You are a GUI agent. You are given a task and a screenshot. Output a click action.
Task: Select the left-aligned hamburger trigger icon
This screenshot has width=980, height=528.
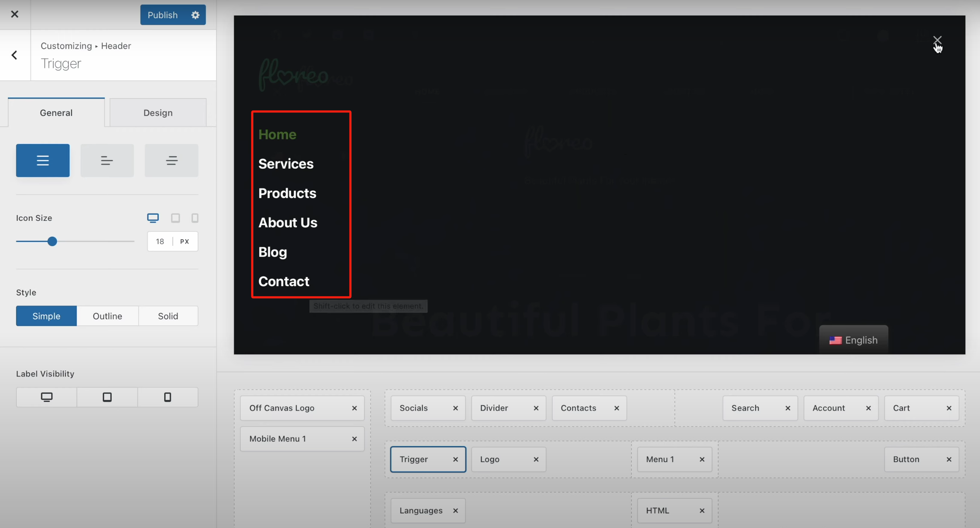(x=42, y=160)
